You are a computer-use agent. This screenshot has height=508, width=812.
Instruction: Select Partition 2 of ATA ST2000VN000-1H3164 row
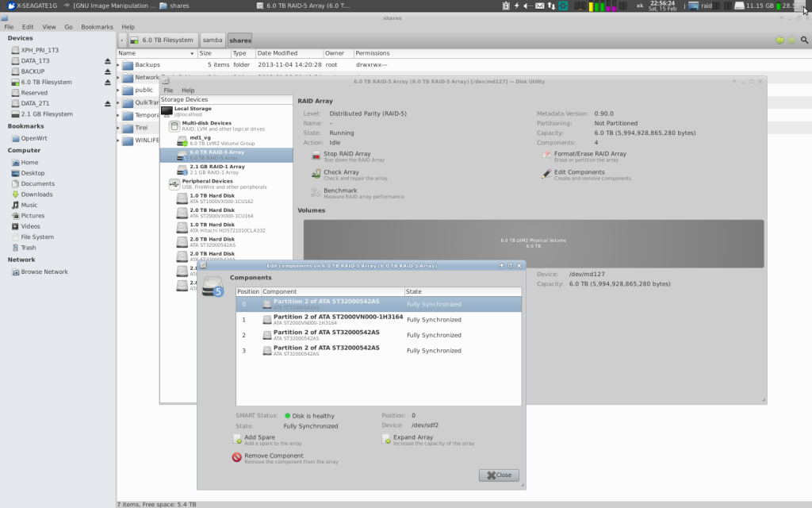(337, 319)
